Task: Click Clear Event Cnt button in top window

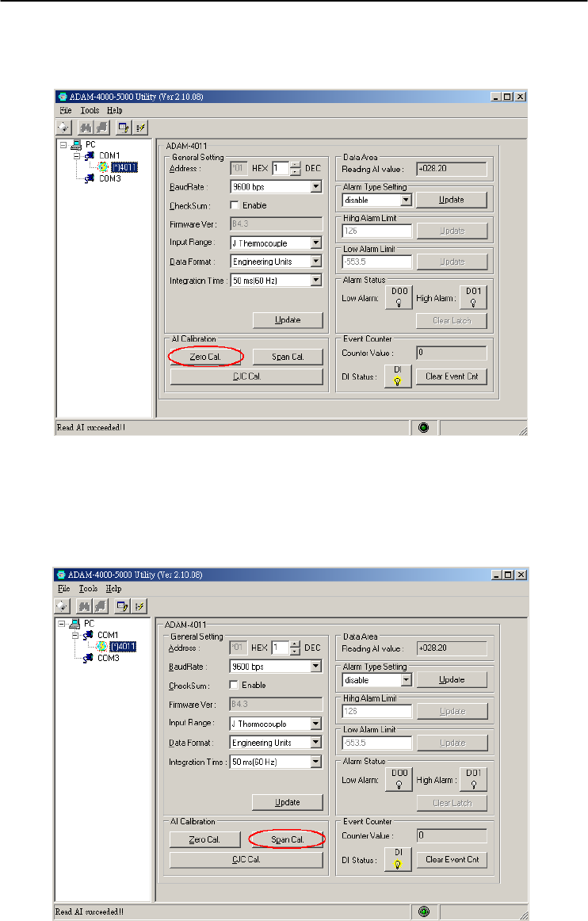Action: point(452,376)
